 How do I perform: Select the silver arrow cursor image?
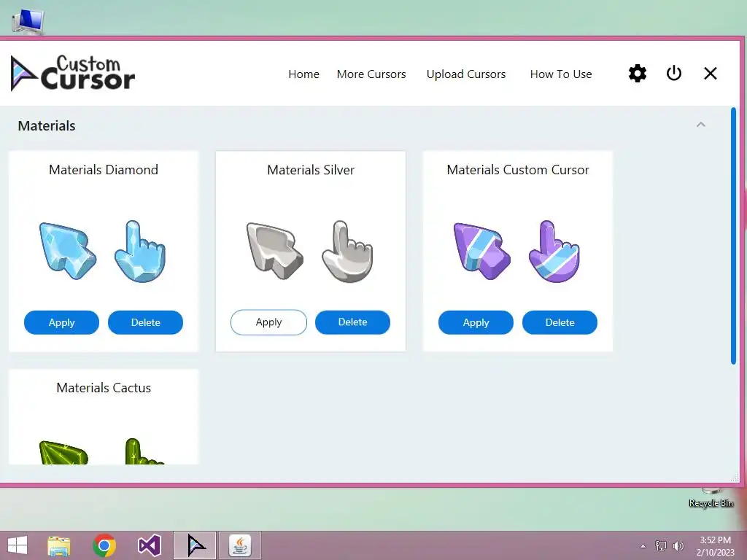pos(275,251)
